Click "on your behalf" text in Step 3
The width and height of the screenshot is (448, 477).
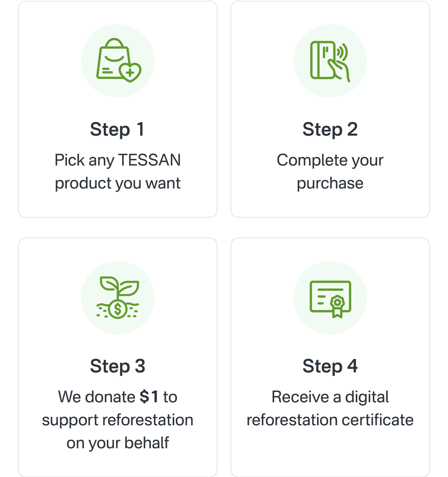point(118,443)
